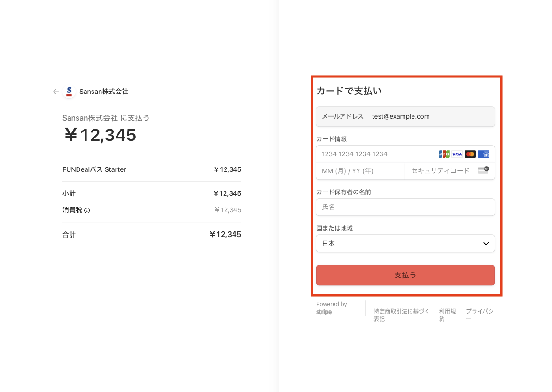Screen dimensions: 552x392
Task: Click the Mastercard brand icon
Action: pyautogui.click(x=470, y=154)
